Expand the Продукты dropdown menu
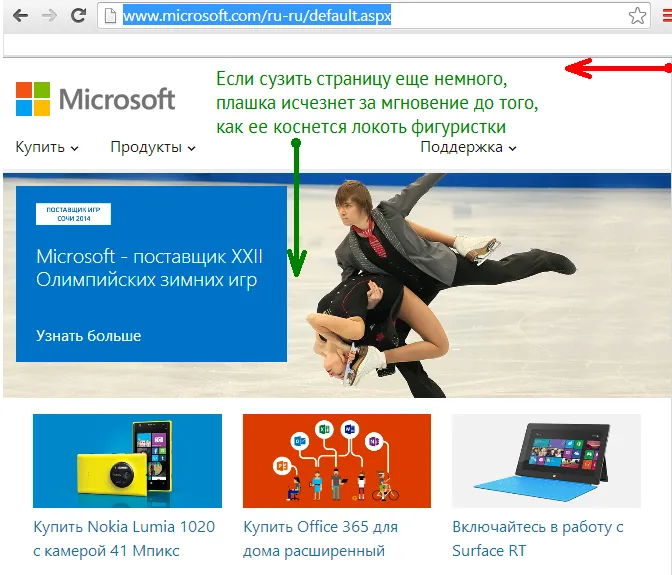 pos(152,148)
